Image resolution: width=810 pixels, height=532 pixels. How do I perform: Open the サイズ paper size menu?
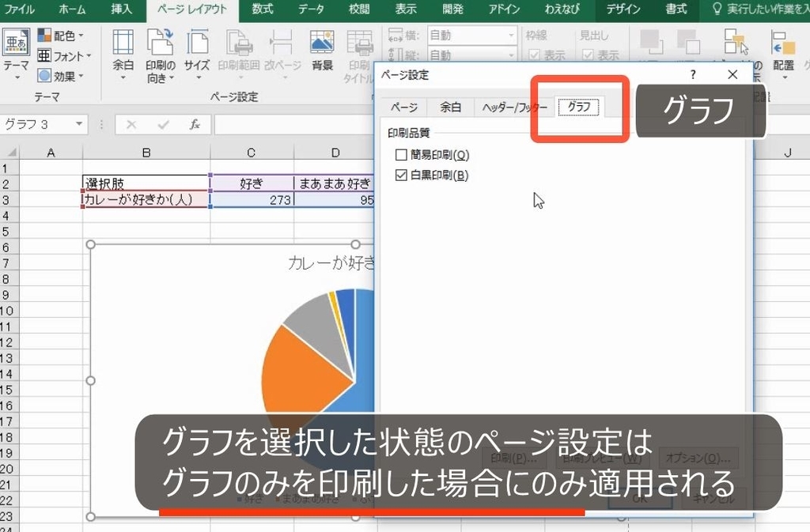[197, 55]
